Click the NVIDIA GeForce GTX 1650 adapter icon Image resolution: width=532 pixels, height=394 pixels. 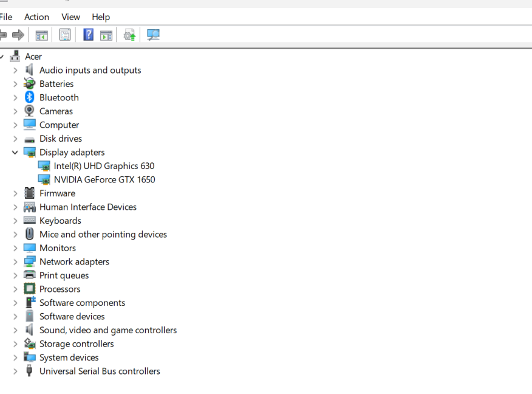44,179
